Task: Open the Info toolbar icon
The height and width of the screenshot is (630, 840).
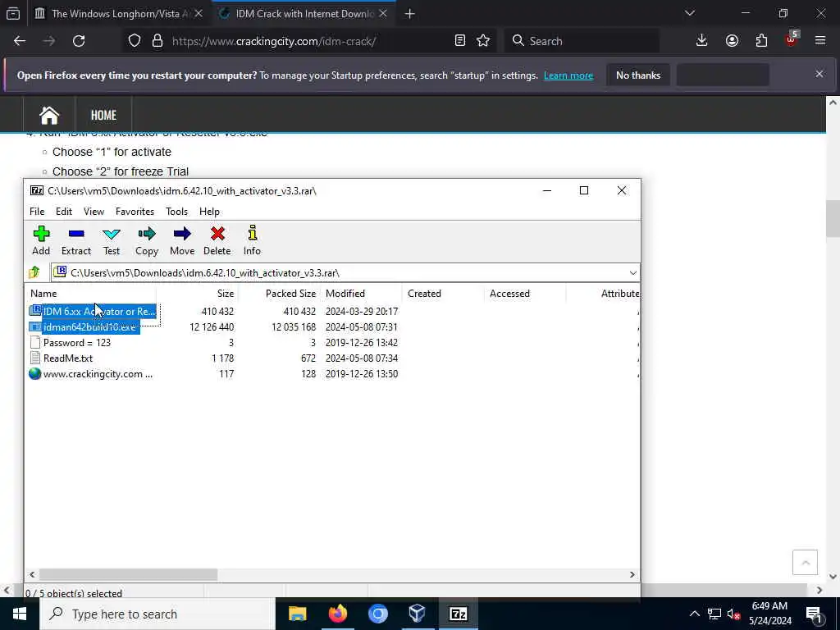Action: coord(253,240)
